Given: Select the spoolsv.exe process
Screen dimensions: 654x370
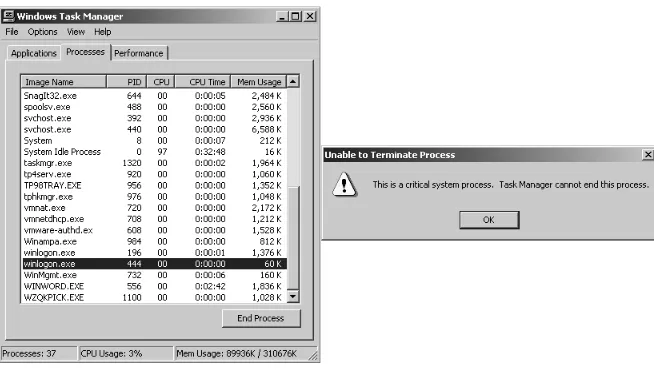Looking at the screenshot, I should (154, 107).
